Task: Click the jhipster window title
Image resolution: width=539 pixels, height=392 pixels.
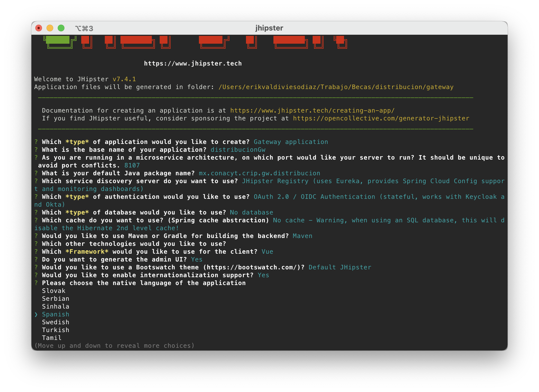Action: pyautogui.click(x=269, y=28)
